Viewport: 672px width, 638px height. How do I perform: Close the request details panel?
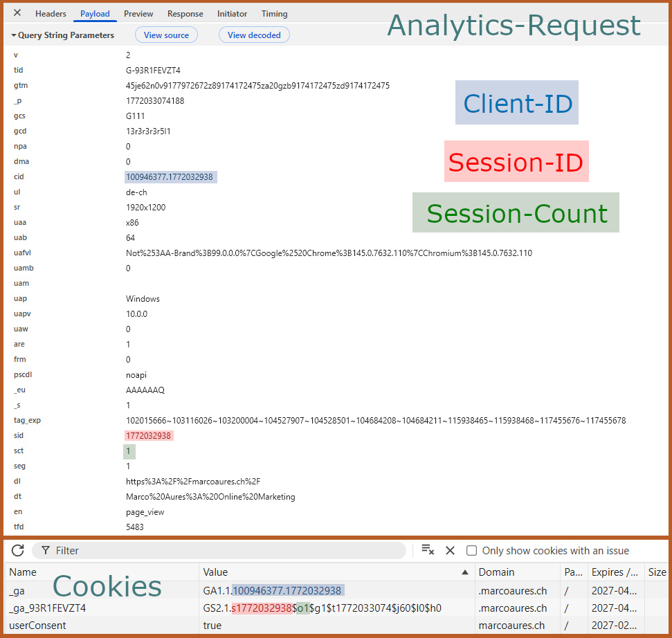(17, 12)
